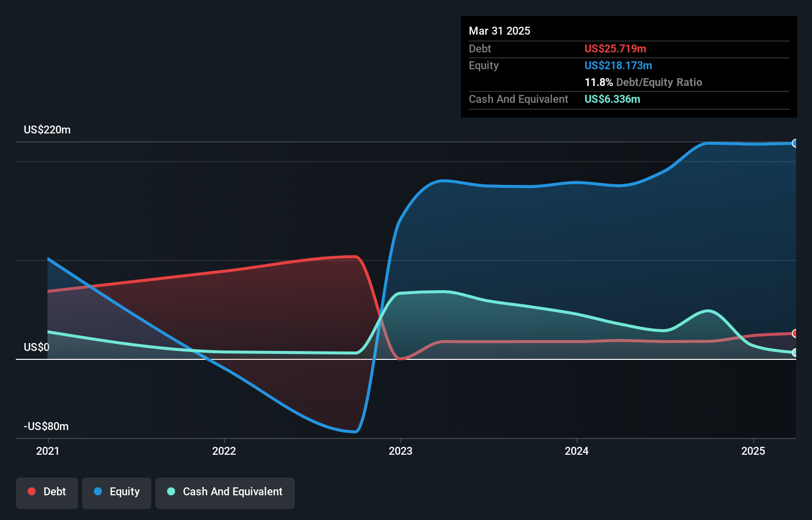The height and width of the screenshot is (520, 812).
Task: Open details for the Debt/Equity Ratio row
Action: (643, 82)
